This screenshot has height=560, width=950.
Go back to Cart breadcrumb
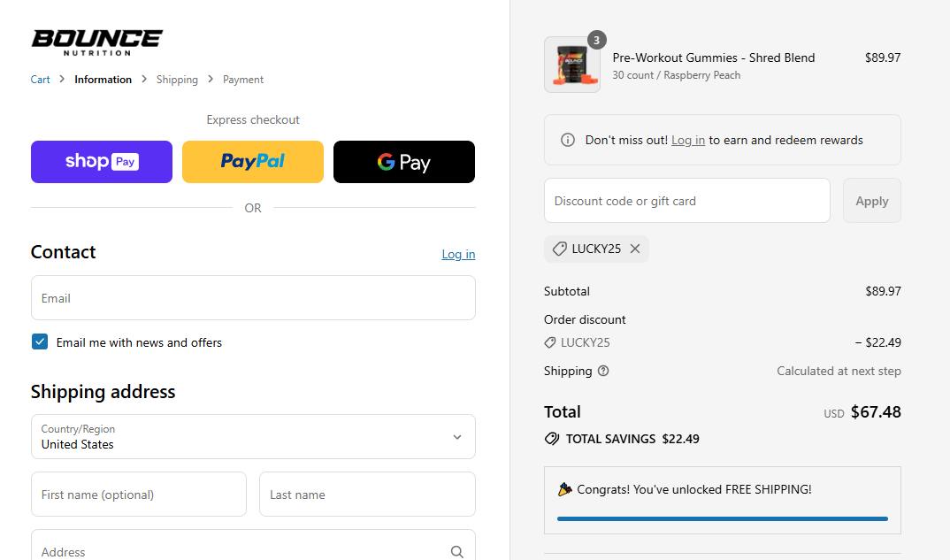(x=40, y=80)
